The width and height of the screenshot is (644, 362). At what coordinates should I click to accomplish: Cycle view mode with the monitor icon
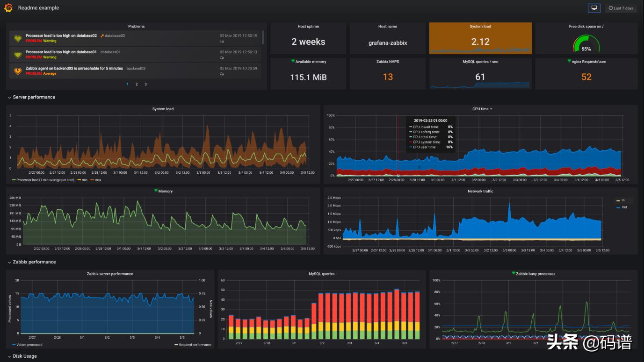pyautogui.click(x=594, y=8)
